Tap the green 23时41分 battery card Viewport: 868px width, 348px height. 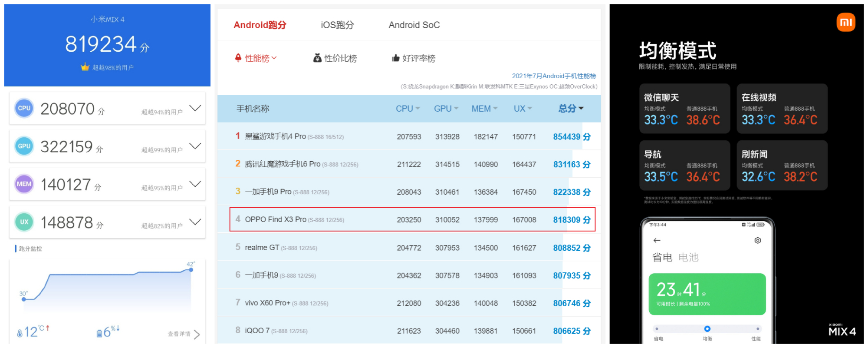tap(707, 294)
